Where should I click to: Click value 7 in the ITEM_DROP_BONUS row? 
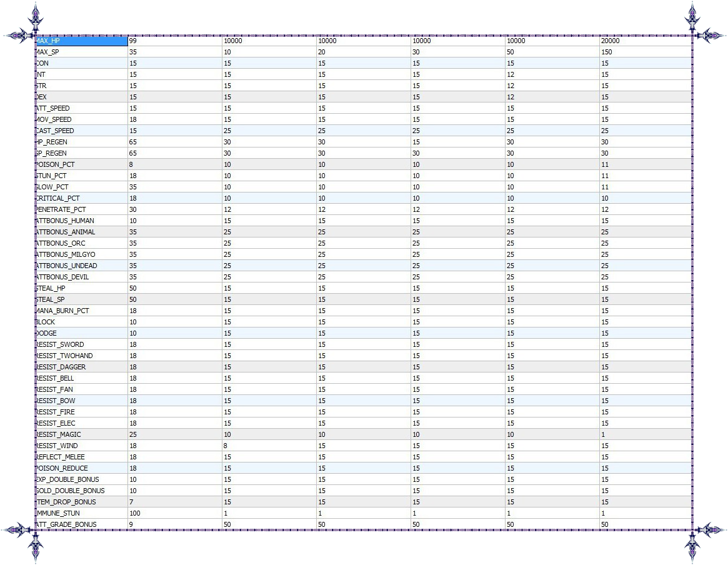131,502
